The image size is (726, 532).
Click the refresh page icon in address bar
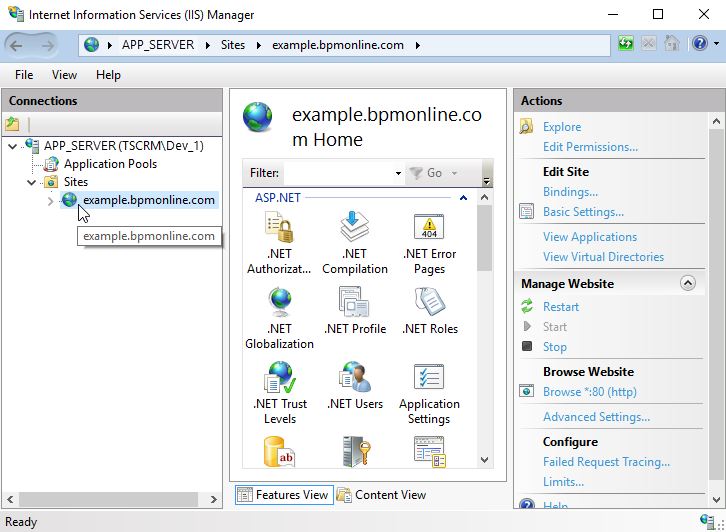click(626, 44)
